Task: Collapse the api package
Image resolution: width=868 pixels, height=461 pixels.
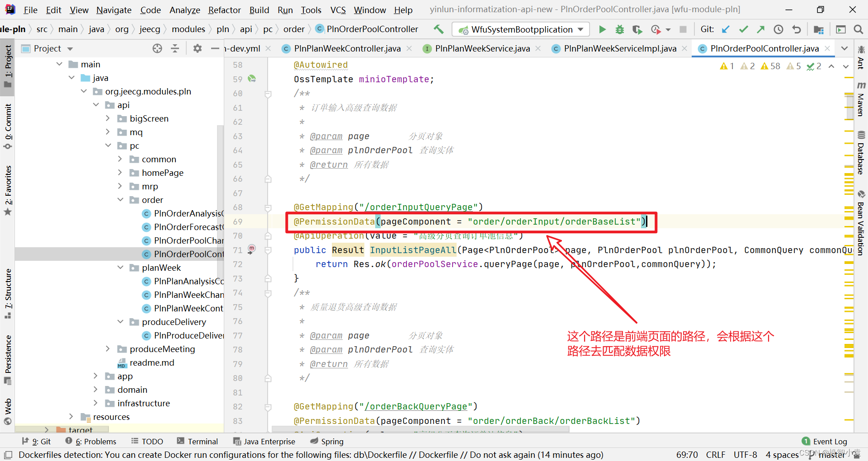Action: point(96,105)
